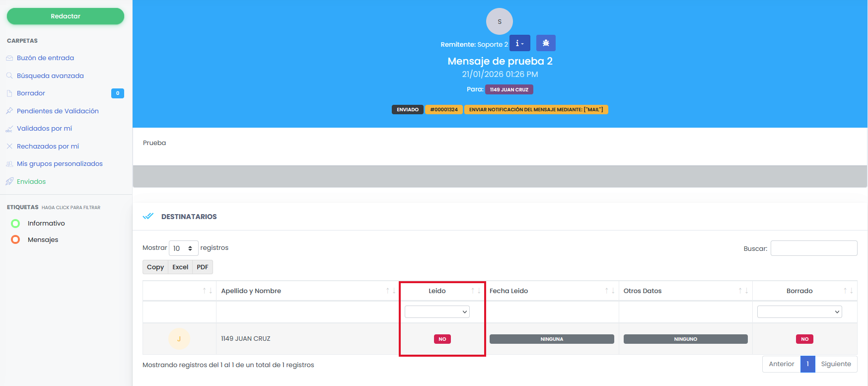Click the NINGUNO badge under Otros Datos
The height and width of the screenshot is (386, 868).
686,339
